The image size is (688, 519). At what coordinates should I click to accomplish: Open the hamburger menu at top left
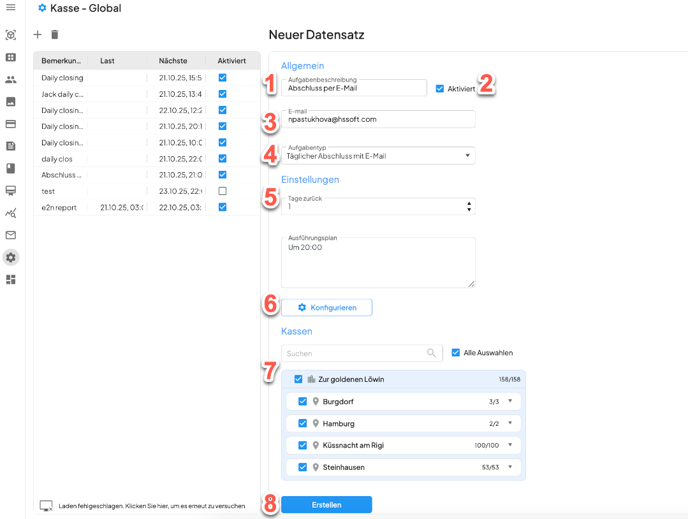[x=11, y=8]
